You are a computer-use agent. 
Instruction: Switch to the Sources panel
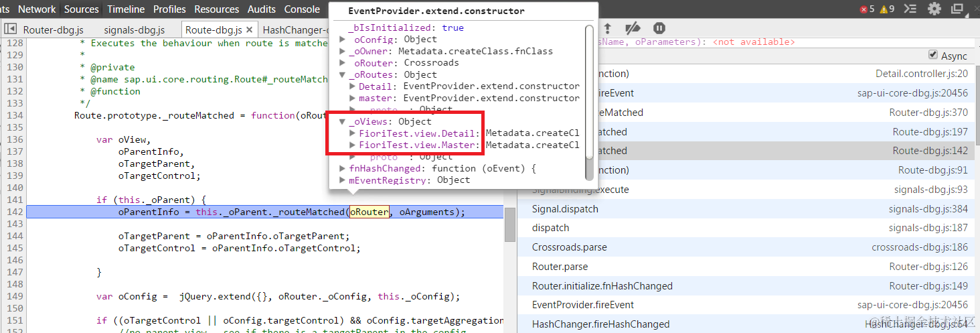tap(81, 9)
